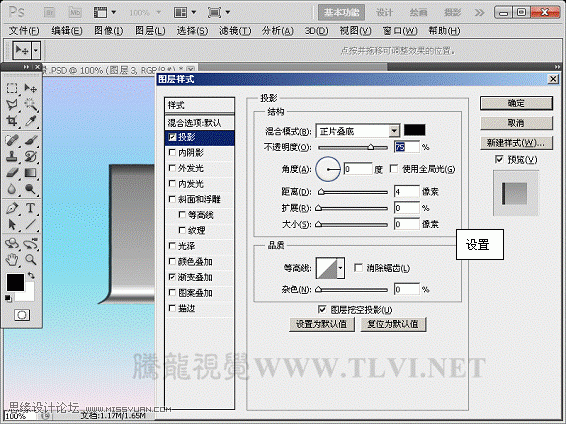This screenshot has width=566, height=424.
Task: Click the 确定 button
Action: click(x=516, y=103)
